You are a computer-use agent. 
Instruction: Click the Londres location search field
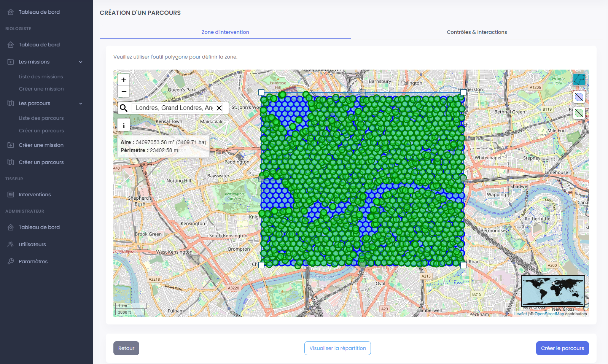pyautogui.click(x=174, y=108)
